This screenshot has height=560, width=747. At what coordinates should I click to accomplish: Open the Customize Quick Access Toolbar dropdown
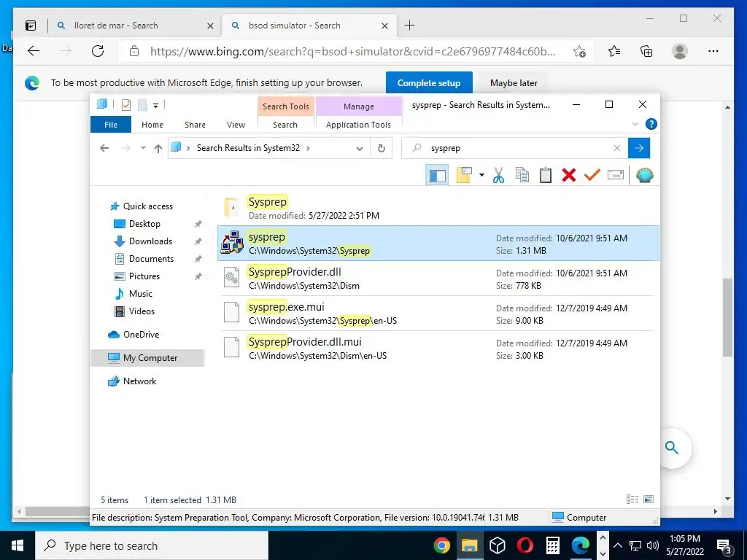(x=155, y=105)
